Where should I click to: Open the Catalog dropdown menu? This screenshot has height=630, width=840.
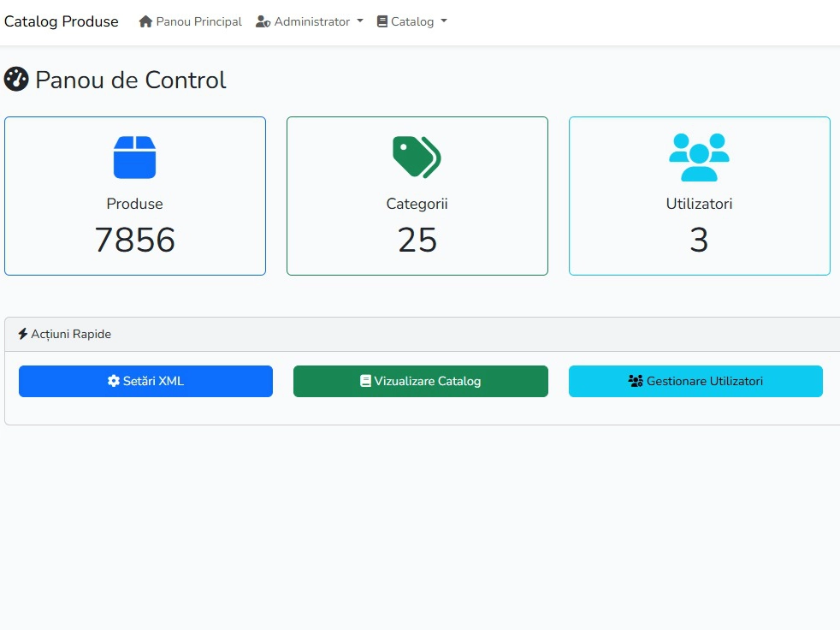click(x=412, y=21)
